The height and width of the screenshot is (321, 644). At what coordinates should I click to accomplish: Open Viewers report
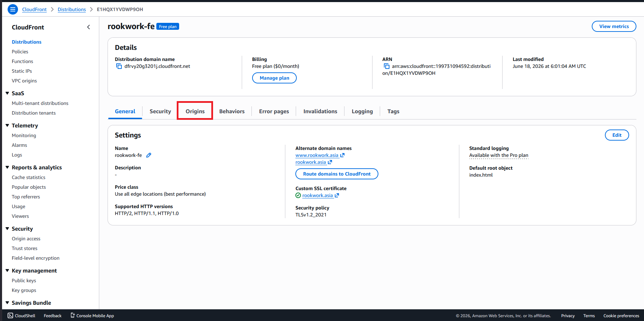point(20,216)
